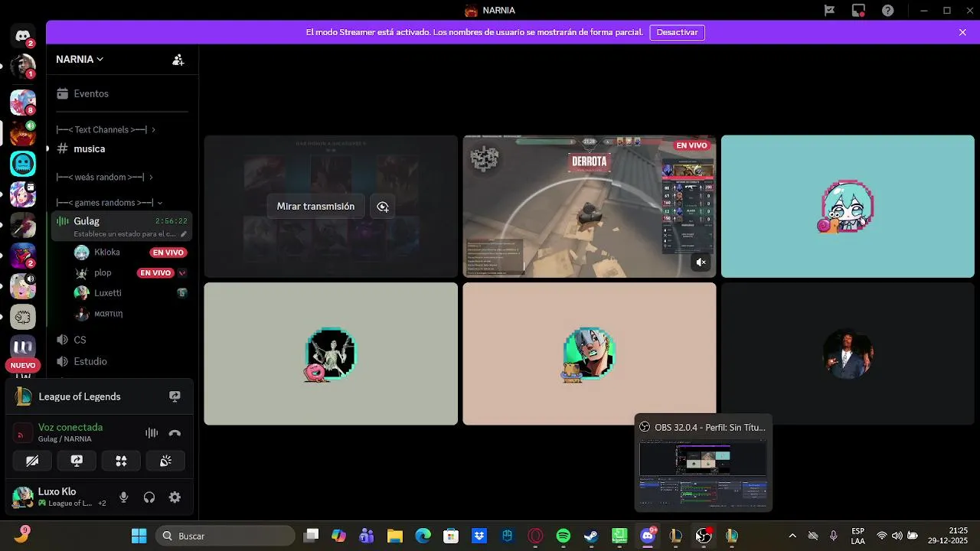Open the teal ghost server icon
The image size is (980, 551).
tap(23, 163)
